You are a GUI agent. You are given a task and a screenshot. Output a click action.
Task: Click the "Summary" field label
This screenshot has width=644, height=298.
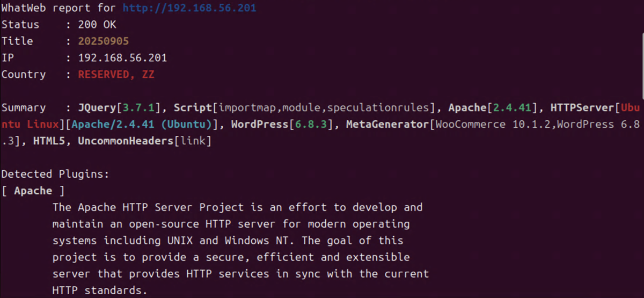click(x=24, y=108)
